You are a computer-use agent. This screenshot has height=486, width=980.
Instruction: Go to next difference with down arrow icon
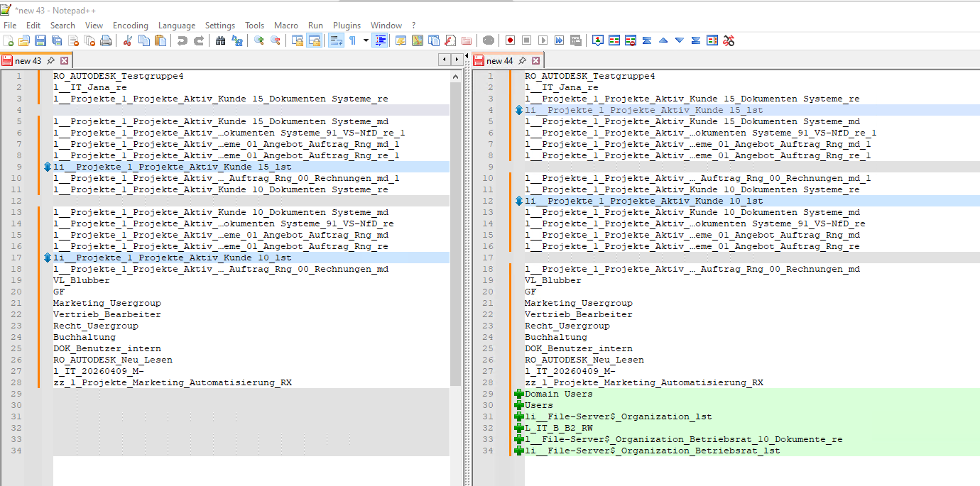(680, 40)
